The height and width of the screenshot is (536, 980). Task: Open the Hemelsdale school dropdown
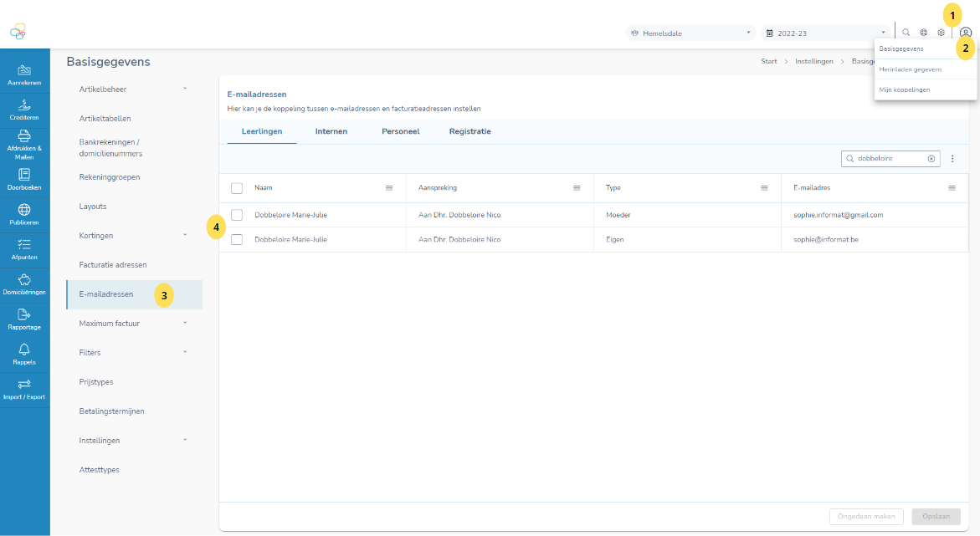[x=690, y=33]
